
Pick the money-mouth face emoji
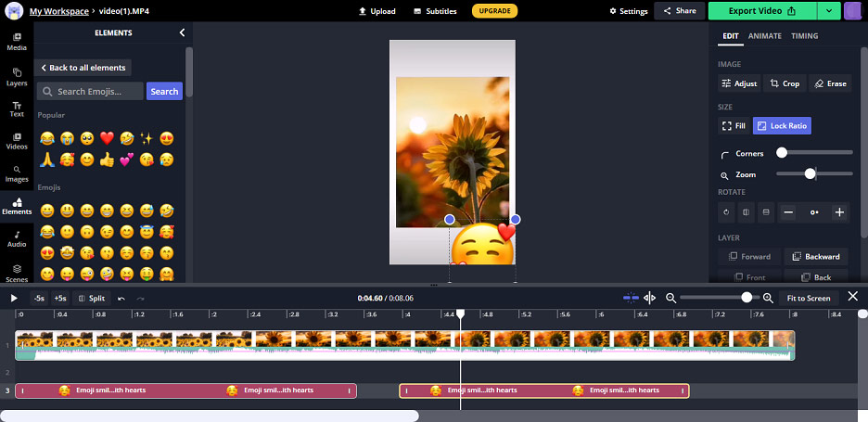tap(147, 274)
